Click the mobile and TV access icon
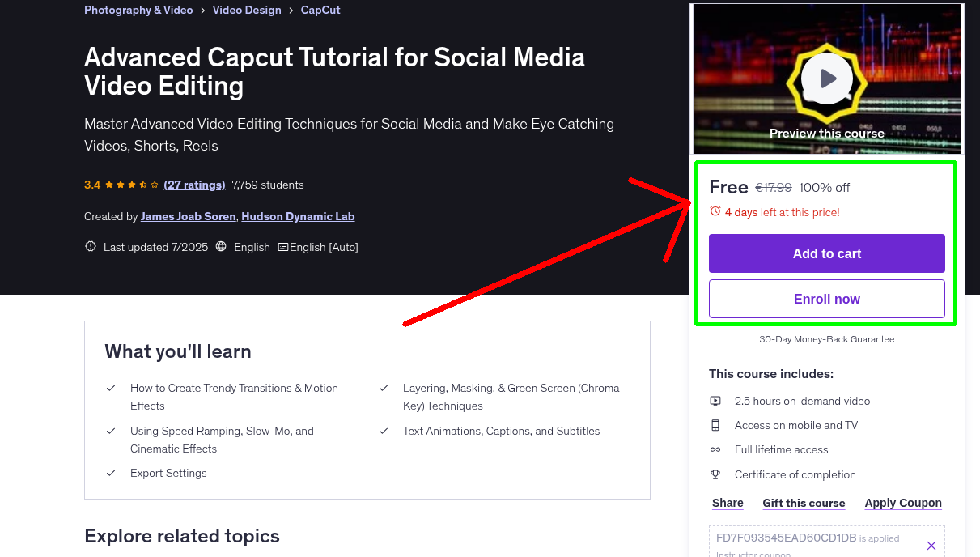Image resolution: width=980 pixels, height=557 pixels. point(715,425)
